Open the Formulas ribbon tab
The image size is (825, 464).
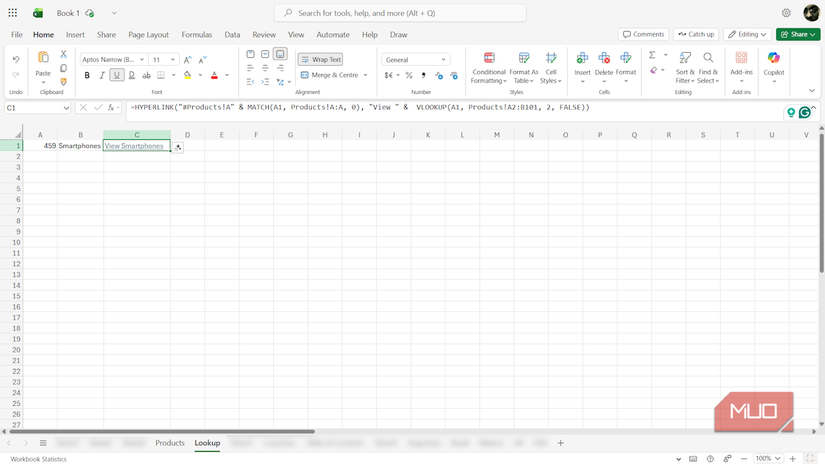[197, 35]
